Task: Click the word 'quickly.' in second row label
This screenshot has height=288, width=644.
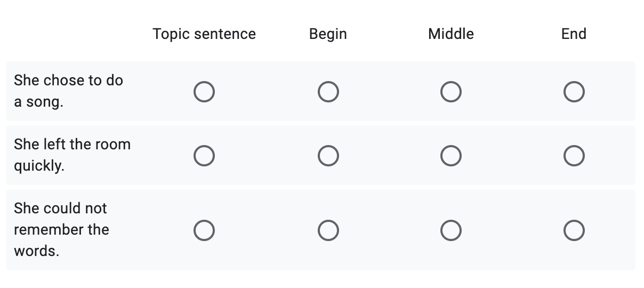Action: coord(39,166)
